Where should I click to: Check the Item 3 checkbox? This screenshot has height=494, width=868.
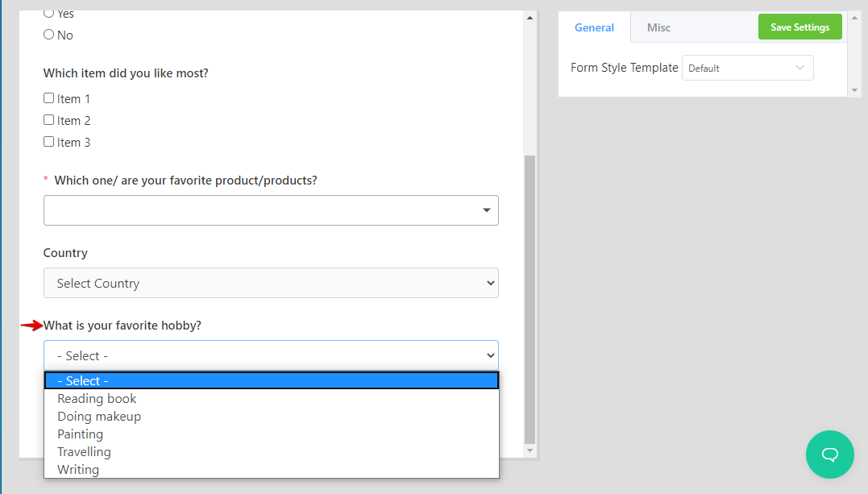[49, 142]
